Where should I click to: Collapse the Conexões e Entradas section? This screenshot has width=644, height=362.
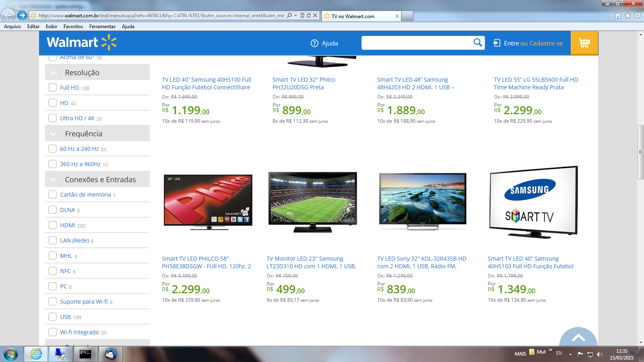[53, 179]
